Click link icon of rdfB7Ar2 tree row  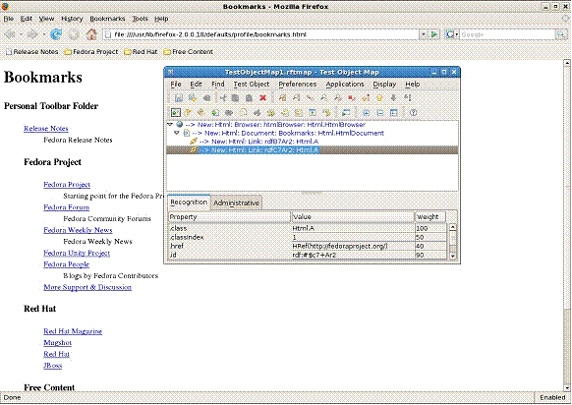(193, 141)
